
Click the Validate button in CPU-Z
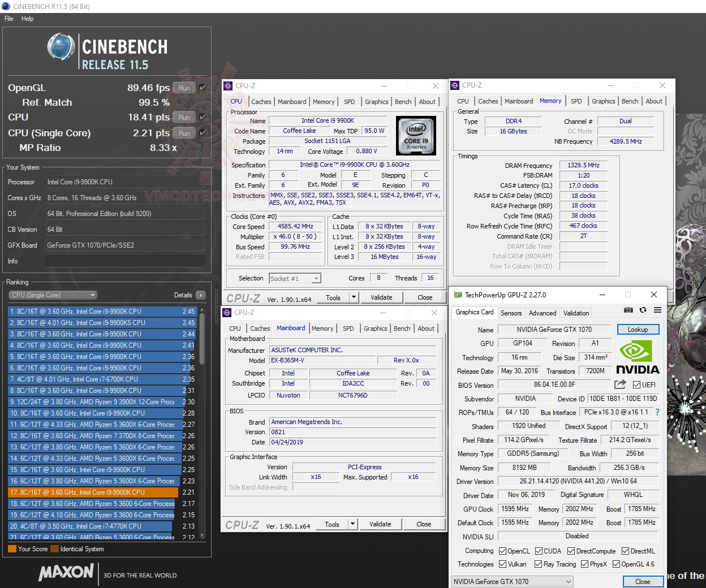point(382,297)
